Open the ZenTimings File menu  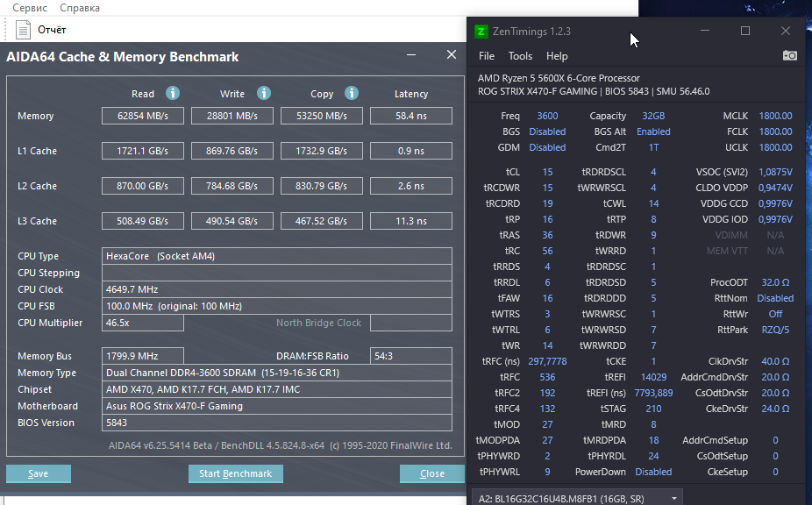click(487, 56)
